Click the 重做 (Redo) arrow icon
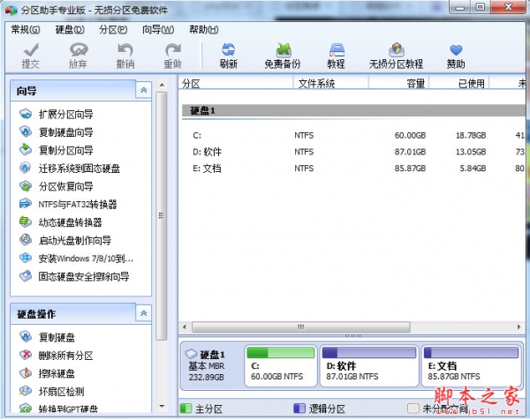 tap(173, 49)
